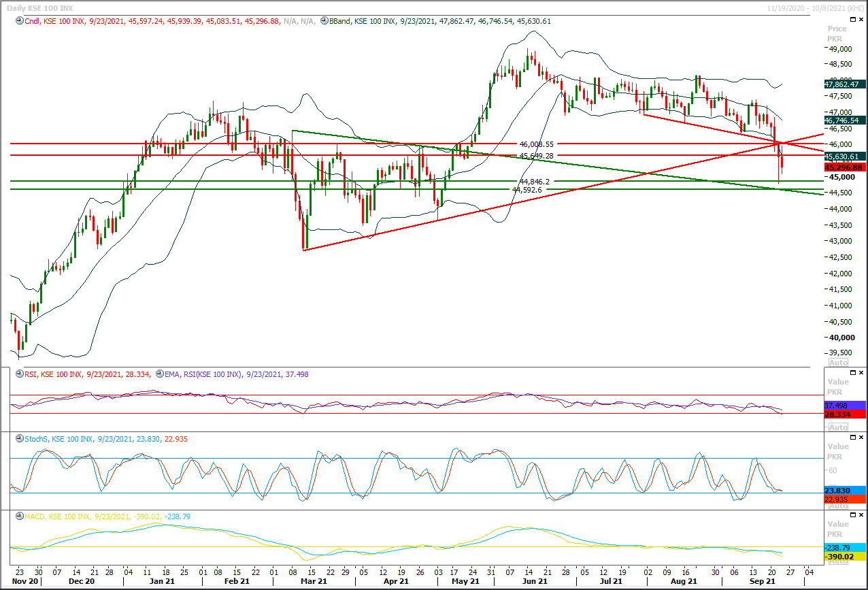Click the Nov 20 month label on time axis
The height and width of the screenshot is (590, 868).
pos(27,582)
